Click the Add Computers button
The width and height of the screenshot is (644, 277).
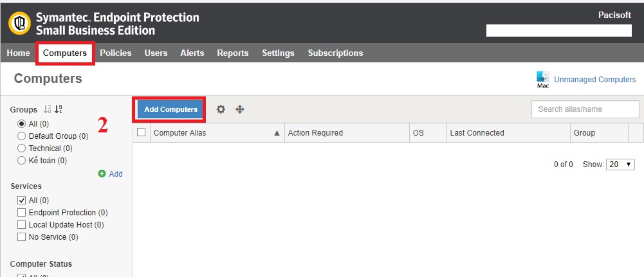[x=171, y=109]
